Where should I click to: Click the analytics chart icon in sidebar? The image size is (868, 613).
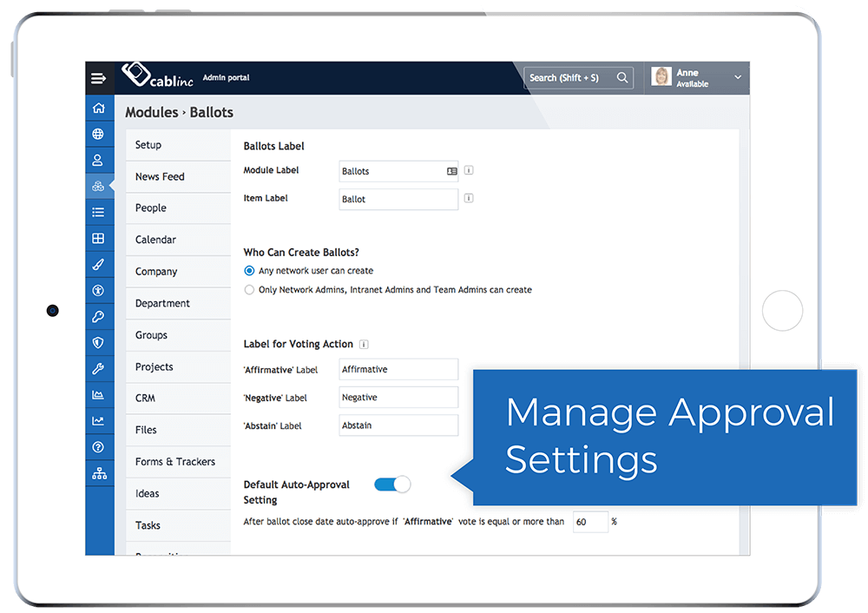tap(99, 394)
